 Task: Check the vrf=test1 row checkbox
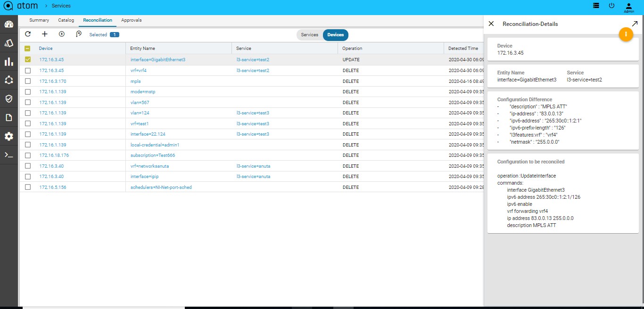(x=27, y=123)
